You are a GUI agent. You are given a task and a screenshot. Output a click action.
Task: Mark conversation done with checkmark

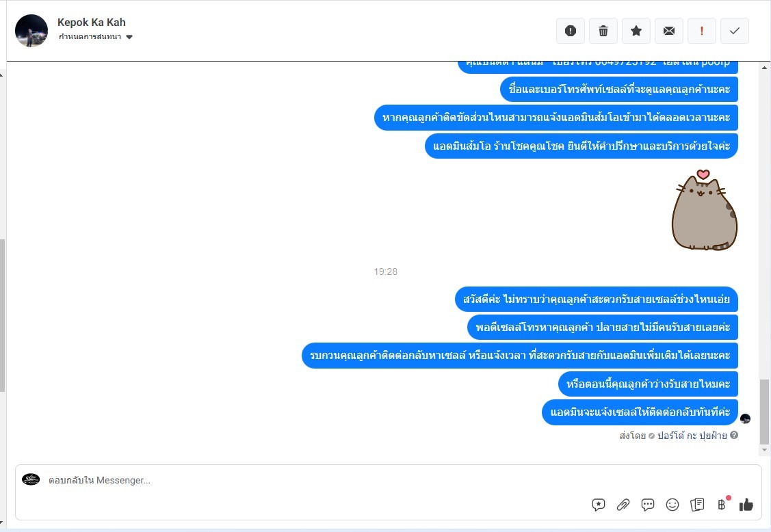point(735,31)
